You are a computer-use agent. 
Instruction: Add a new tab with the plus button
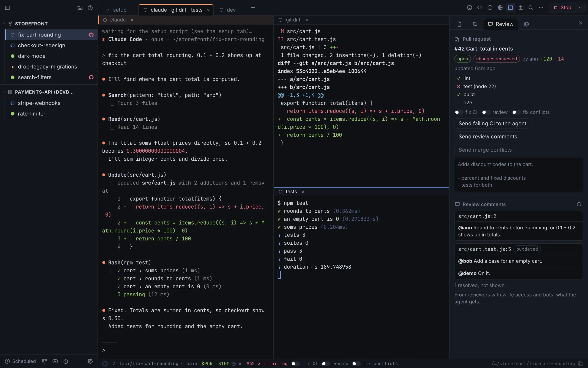pyautogui.click(x=253, y=8)
